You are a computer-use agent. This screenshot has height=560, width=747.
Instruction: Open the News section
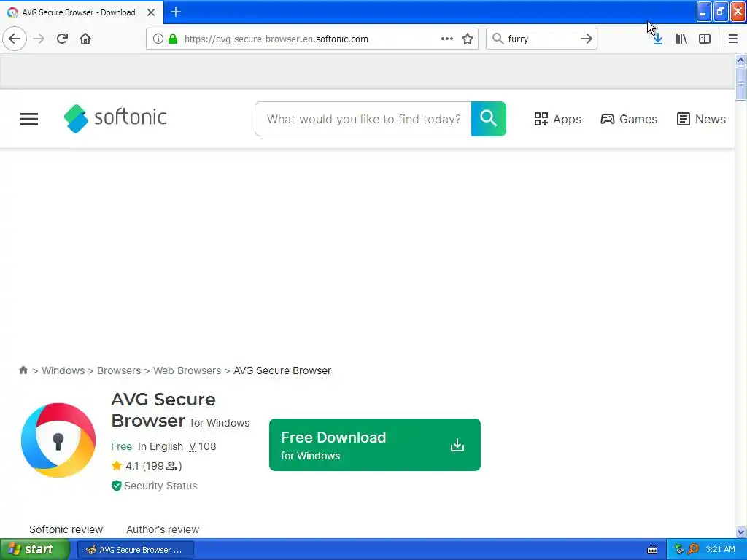coord(701,119)
